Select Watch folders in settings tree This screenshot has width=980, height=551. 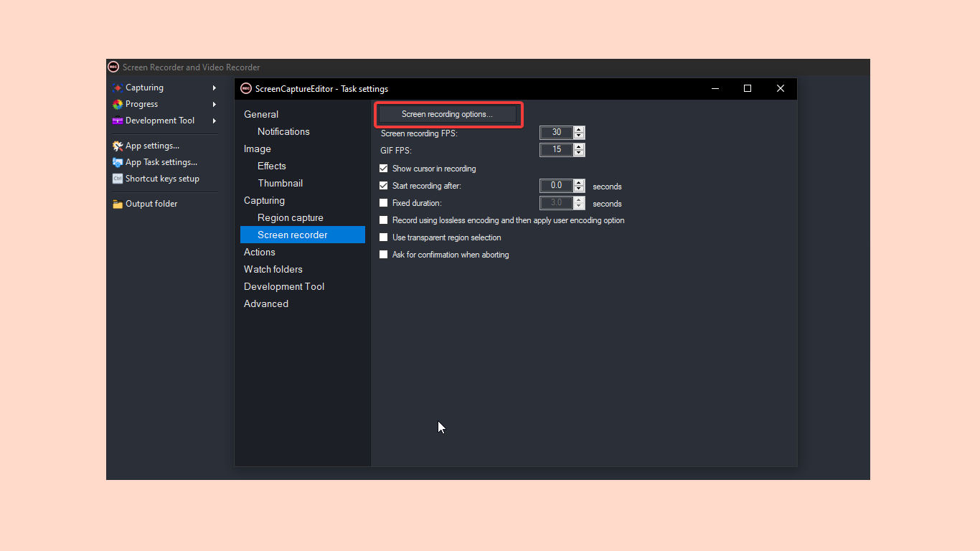(273, 269)
